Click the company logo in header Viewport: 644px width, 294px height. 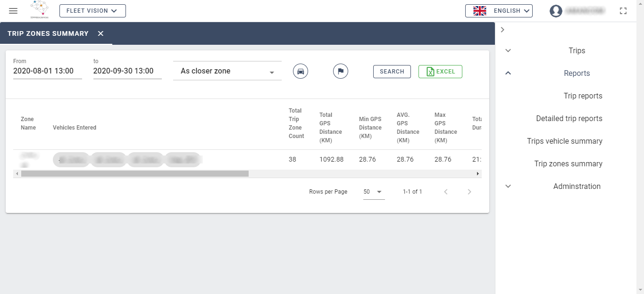point(39,9)
